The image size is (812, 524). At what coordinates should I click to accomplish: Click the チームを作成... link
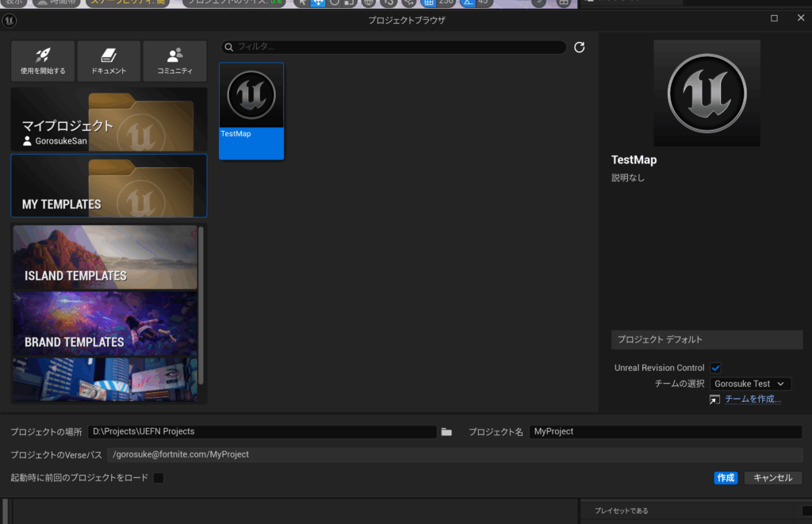[x=753, y=399]
